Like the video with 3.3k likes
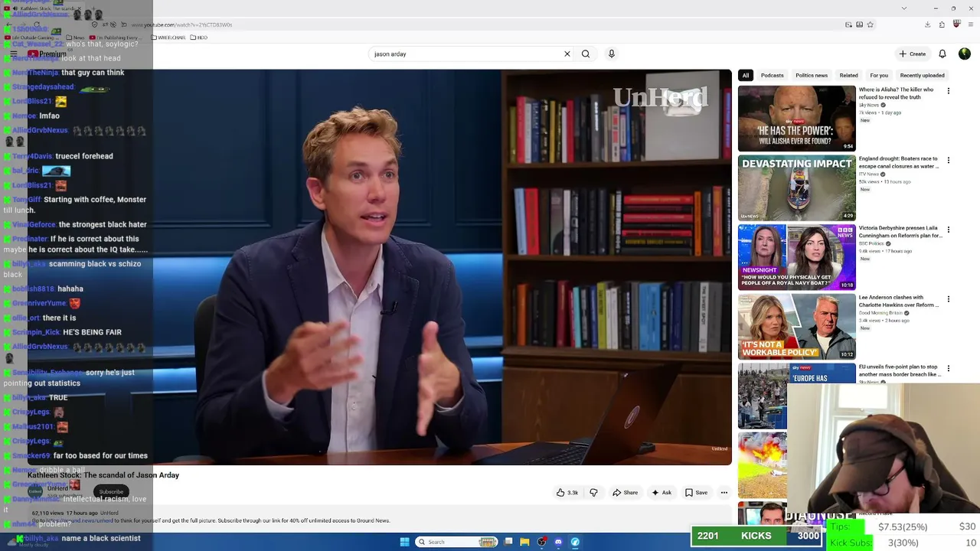Viewport: 980px width, 551px height. click(567, 493)
